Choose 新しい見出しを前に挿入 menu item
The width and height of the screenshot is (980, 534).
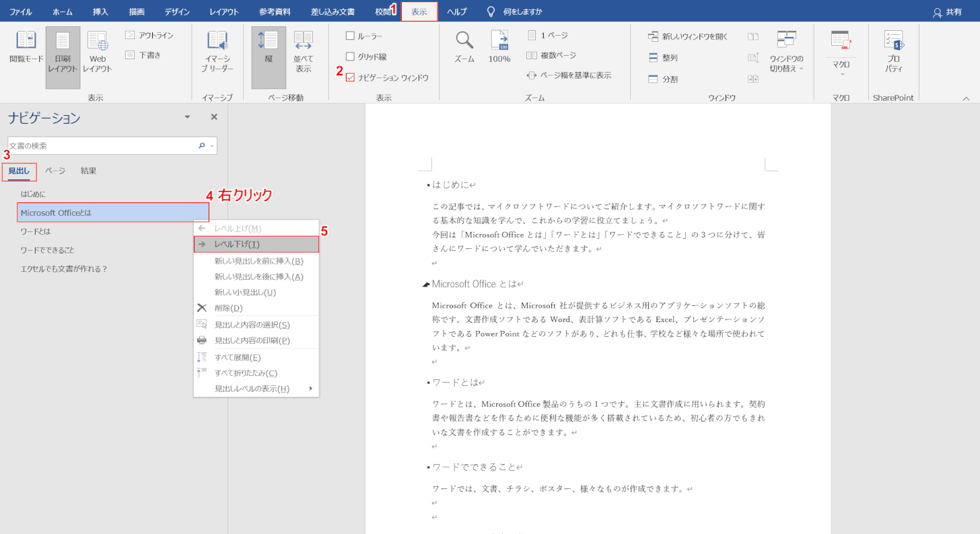pyautogui.click(x=256, y=261)
